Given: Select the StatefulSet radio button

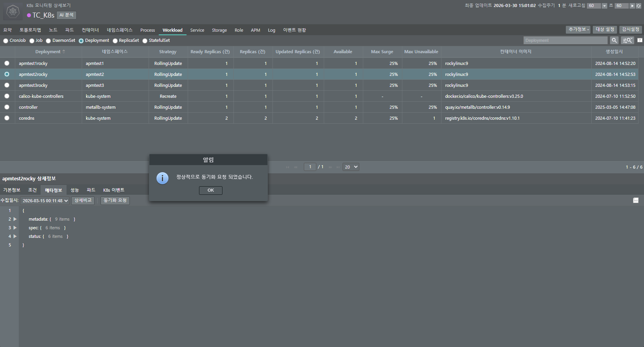Looking at the screenshot, I should click(x=145, y=41).
